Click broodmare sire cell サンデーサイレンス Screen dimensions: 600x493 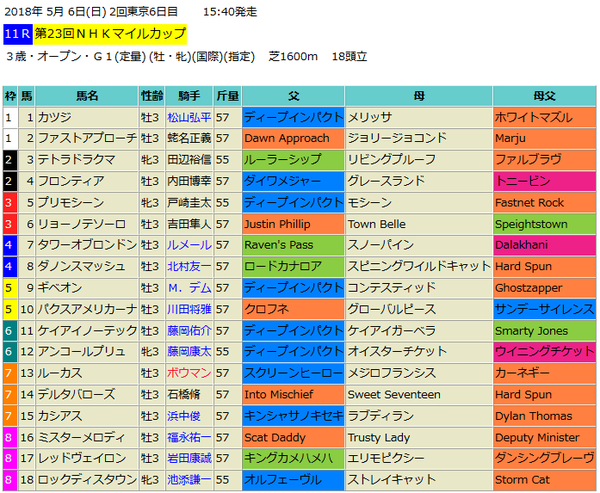click(545, 309)
